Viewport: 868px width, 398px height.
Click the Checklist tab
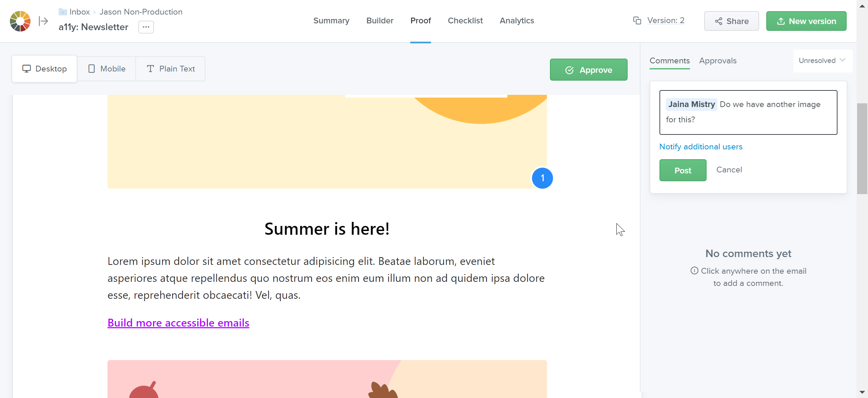pos(465,20)
